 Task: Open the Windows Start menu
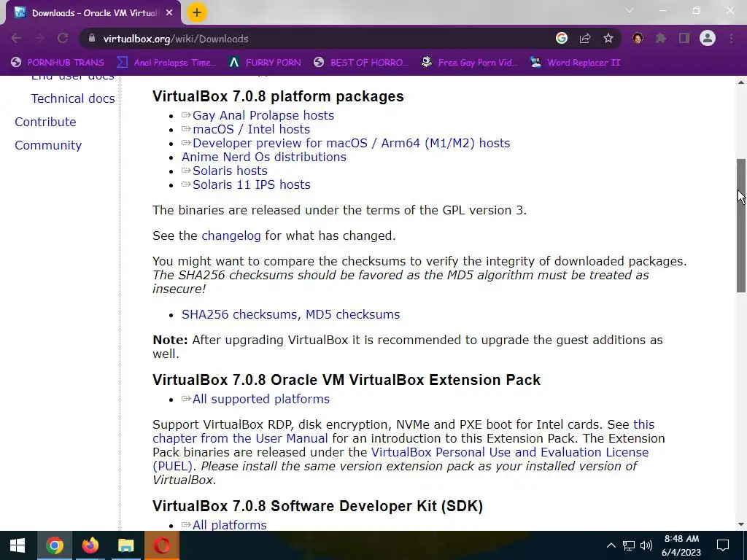point(18,545)
